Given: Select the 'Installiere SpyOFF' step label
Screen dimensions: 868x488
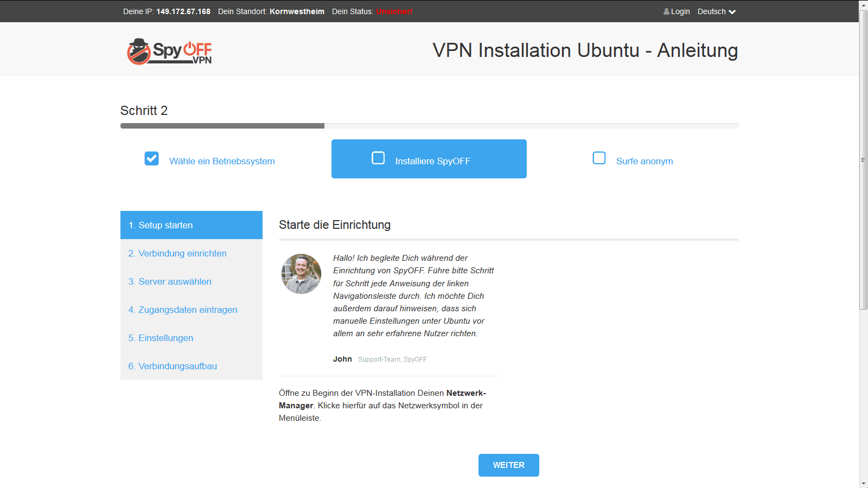Looking at the screenshot, I should tap(432, 161).
